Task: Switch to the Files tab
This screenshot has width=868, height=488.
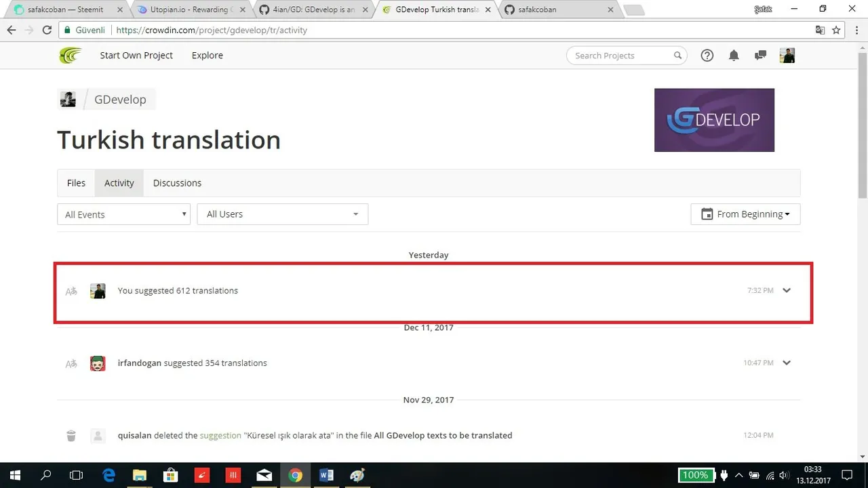Action: click(x=76, y=183)
